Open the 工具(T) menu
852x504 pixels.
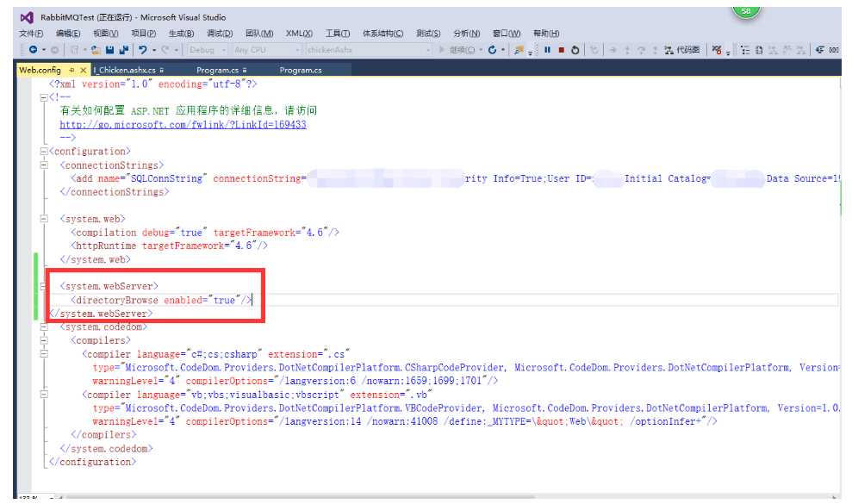pyautogui.click(x=338, y=34)
